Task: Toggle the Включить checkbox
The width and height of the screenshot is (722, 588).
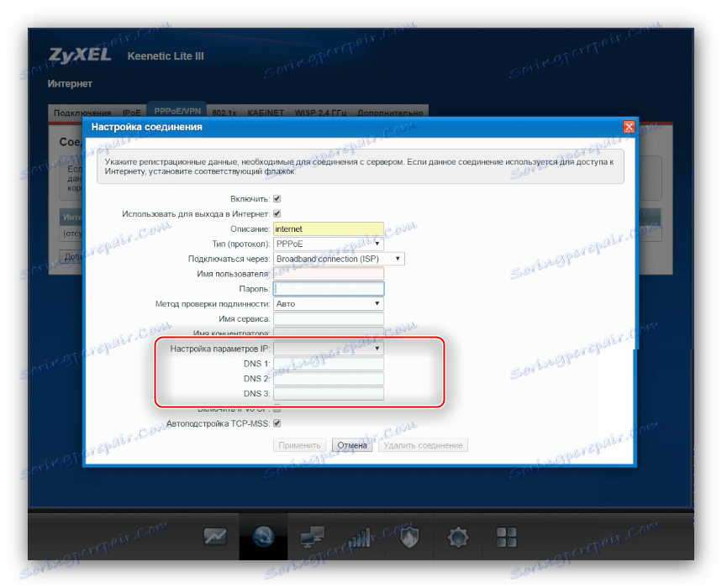Action: click(277, 199)
